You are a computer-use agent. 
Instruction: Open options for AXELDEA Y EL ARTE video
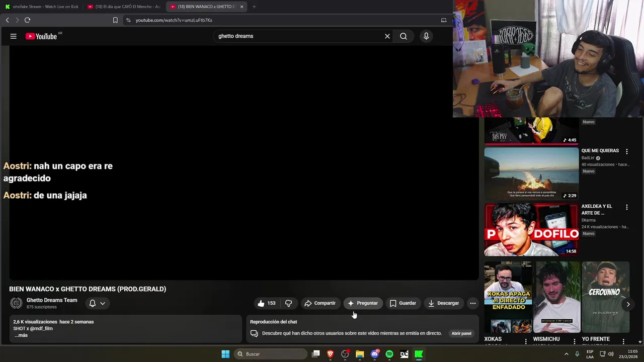[627, 207]
